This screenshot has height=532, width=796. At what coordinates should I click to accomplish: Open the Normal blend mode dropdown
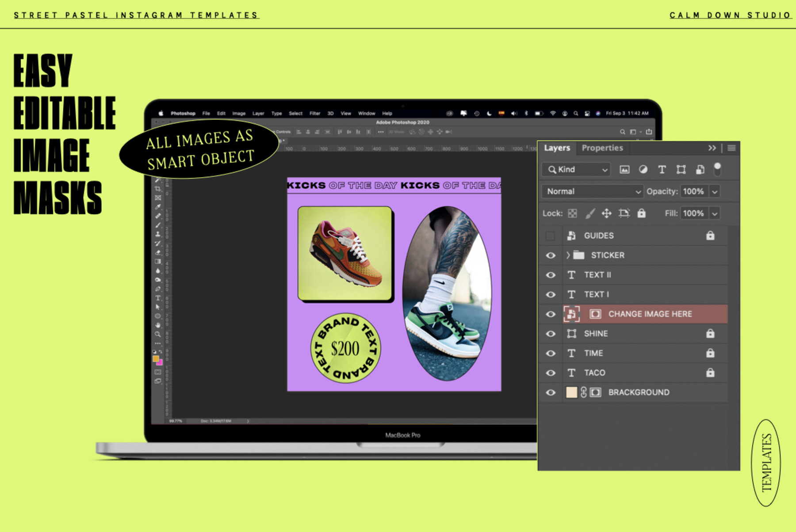(x=593, y=191)
